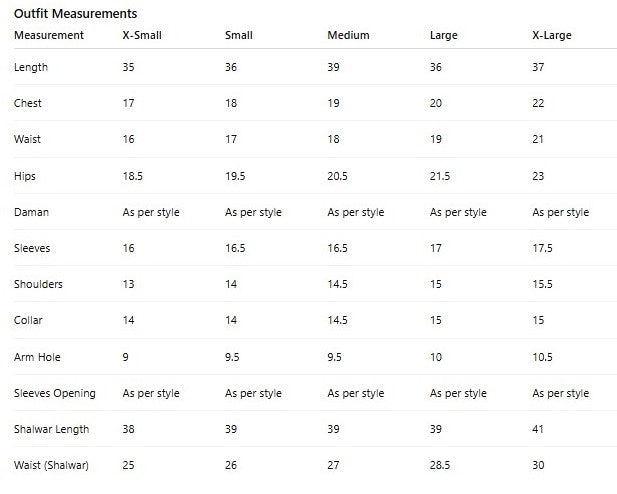Image resolution: width=617 pixels, height=494 pixels.
Task: Click the Outfit Measurements heading
Action: click(76, 14)
